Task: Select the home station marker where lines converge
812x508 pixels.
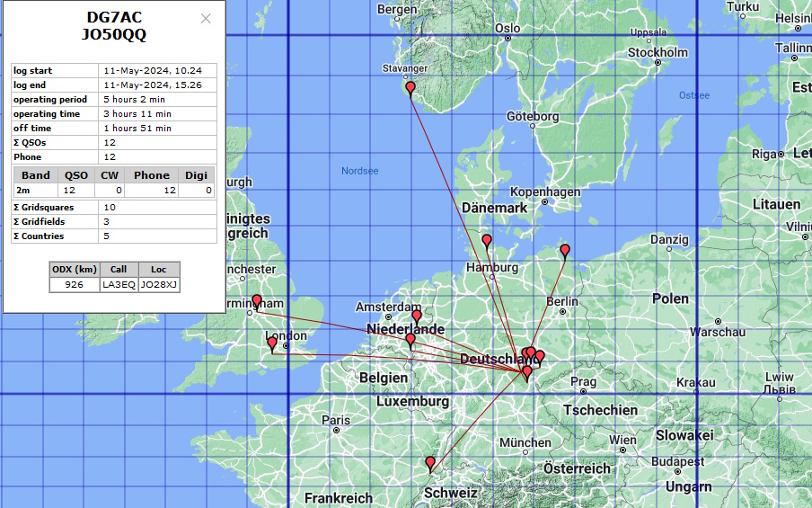Action: pyautogui.click(x=526, y=371)
